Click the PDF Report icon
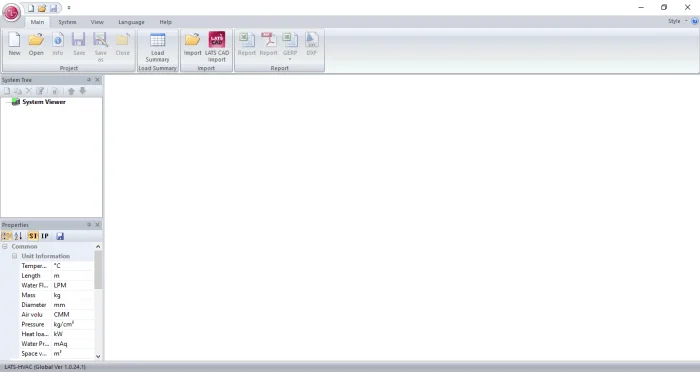This screenshot has width=700, height=372. pos(268,44)
